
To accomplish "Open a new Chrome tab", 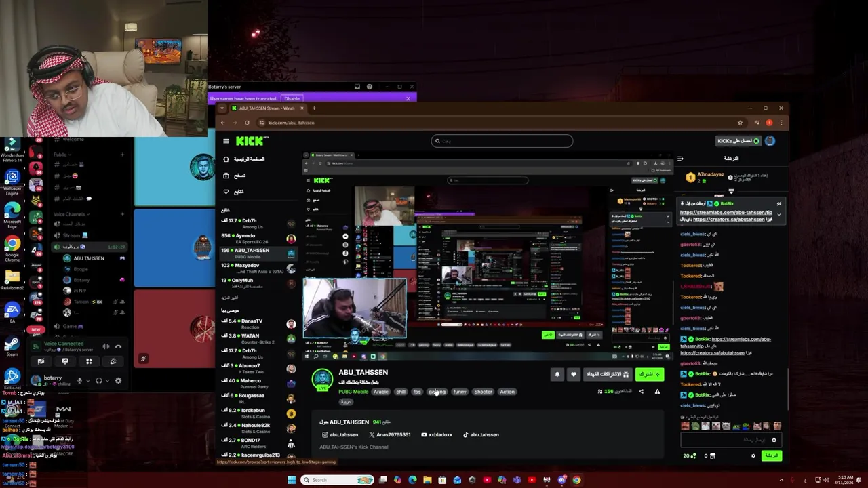I will [x=314, y=108].
